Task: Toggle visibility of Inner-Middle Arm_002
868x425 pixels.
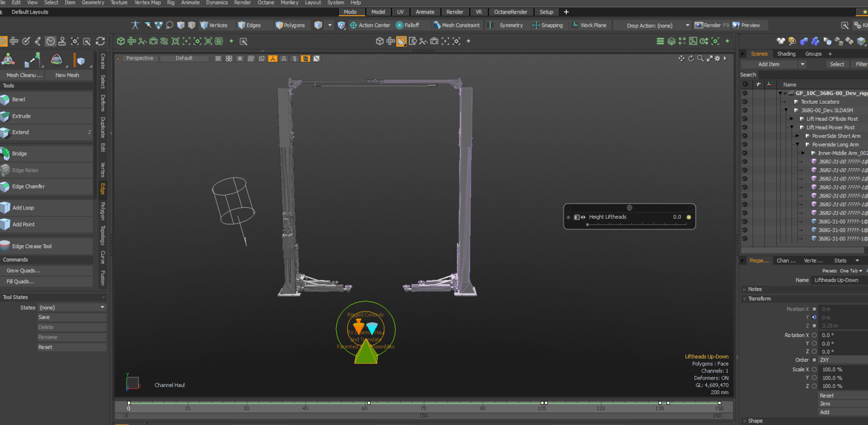Action: coord(744,153)
